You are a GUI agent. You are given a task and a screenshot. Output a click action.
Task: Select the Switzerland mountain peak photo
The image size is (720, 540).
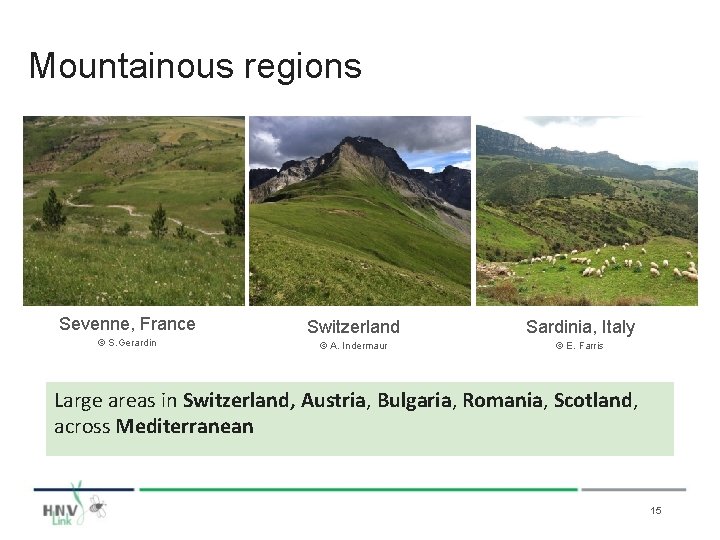(x=359, y=211)
